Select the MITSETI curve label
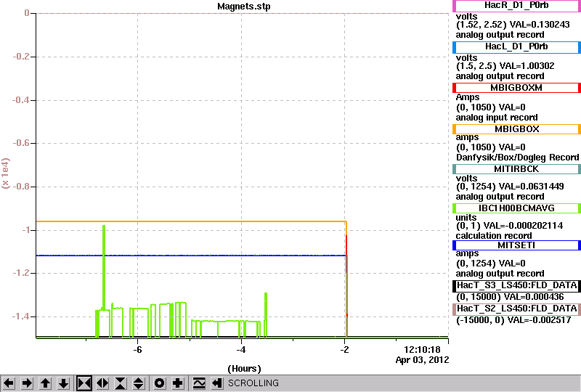This screenshot has width=581, height=392. tap(516, 245)
